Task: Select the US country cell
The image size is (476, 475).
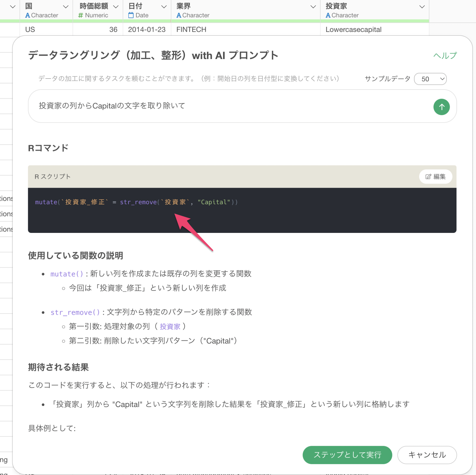Action: (46, 29)
